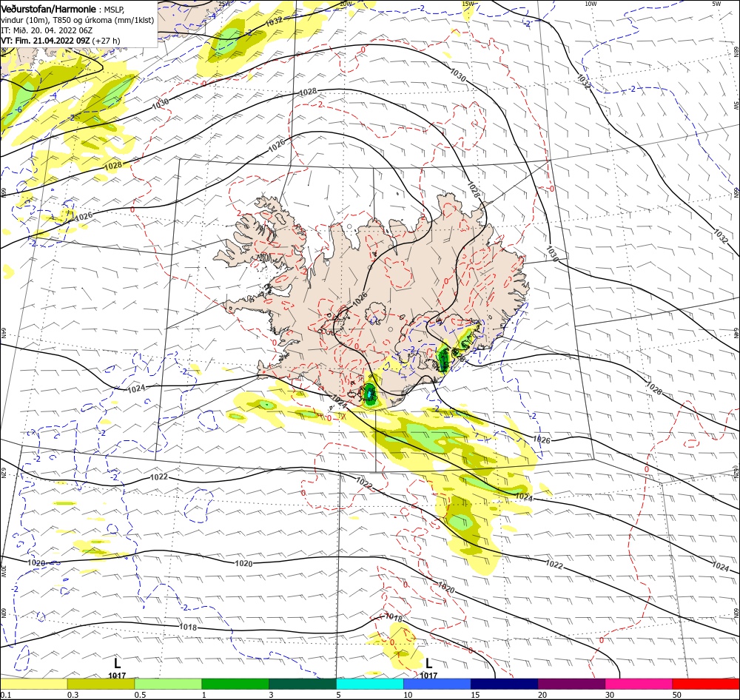
Task: Pick the cyan 5–10 legend swatch
Action: tap(370, 684)
